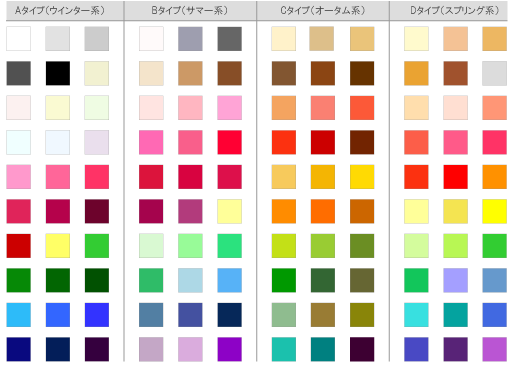This screenshot has height=372, width=511.
Task: Choose the light pink swatch in A type's fifth row
Action: [19, 177]
